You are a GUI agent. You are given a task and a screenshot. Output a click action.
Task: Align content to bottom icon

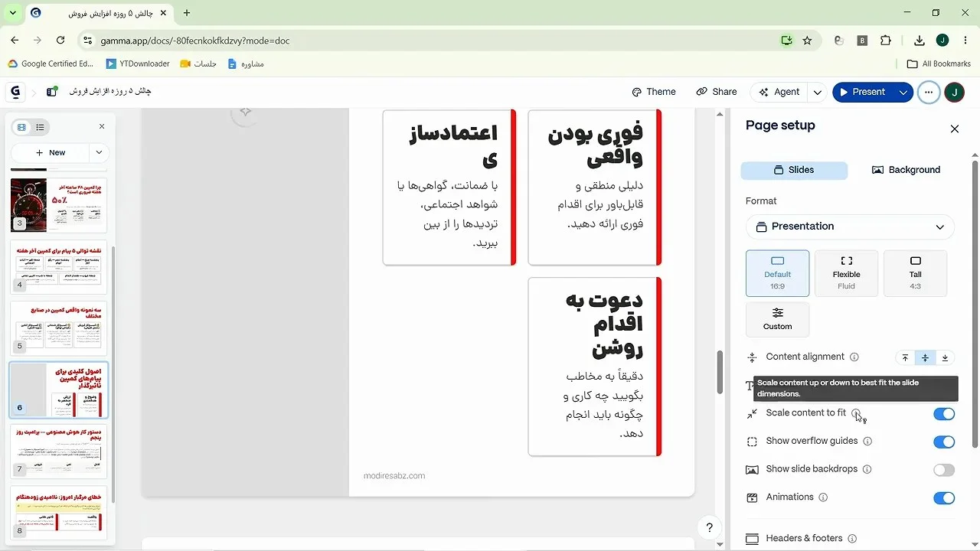[945, 357]
